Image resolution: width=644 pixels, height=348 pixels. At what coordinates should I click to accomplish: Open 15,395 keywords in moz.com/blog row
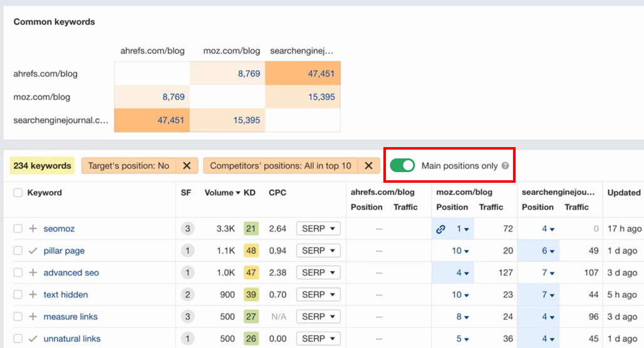tap(321, 97)
